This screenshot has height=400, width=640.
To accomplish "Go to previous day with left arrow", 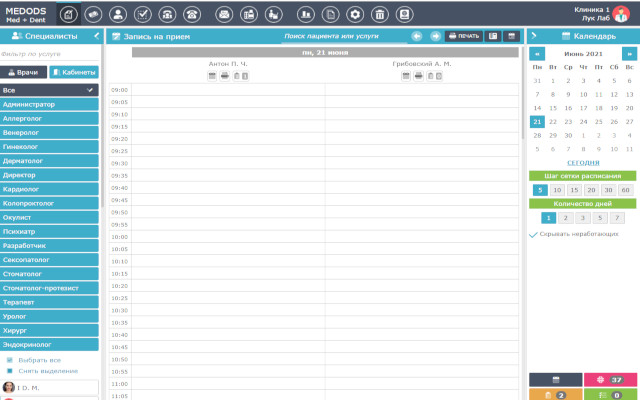I will [x=416, y=36].
